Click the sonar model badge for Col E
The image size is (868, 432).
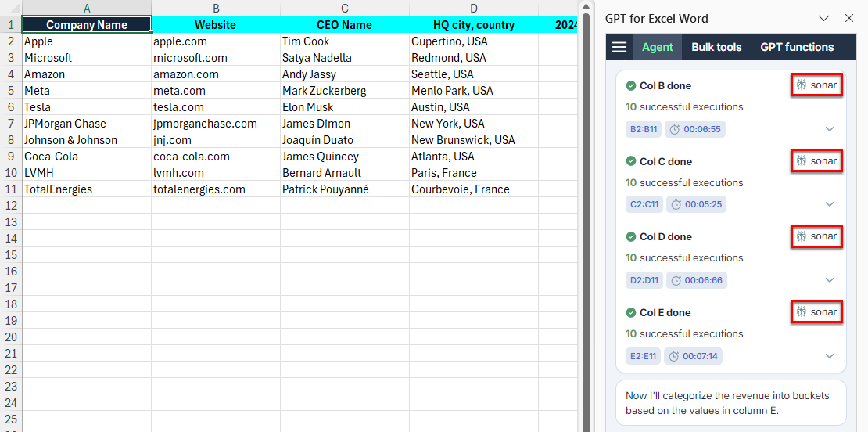(x=816, y=312)
